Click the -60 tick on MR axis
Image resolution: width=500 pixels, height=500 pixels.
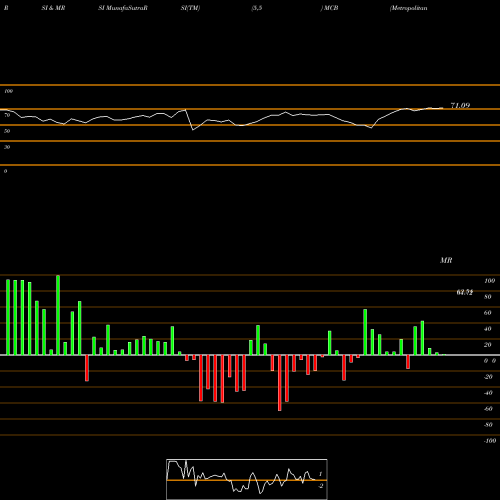(488, 409)
